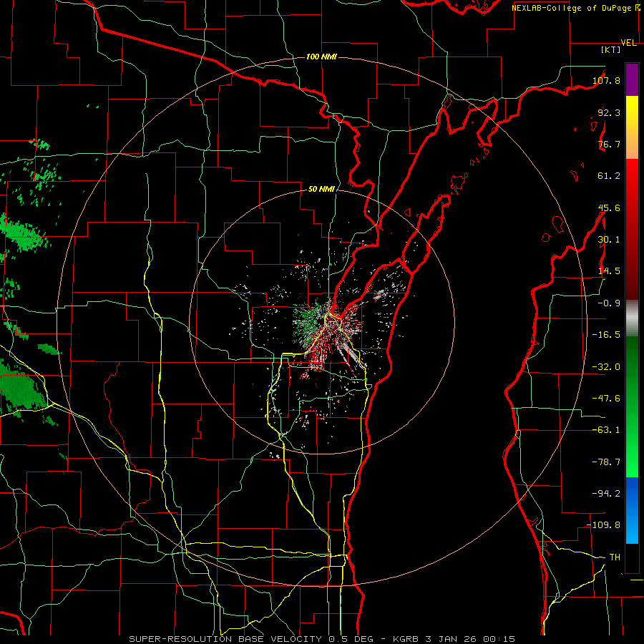Click the Super-Resolution Base Velocity caption
This screenshot has width=644, height=644.
(x=321, y=639)
